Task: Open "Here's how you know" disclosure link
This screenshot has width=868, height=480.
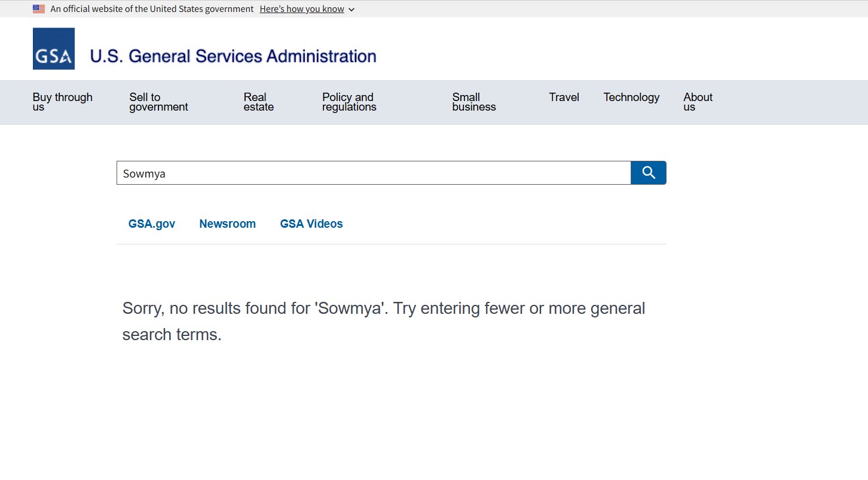Action: [302, 9]
